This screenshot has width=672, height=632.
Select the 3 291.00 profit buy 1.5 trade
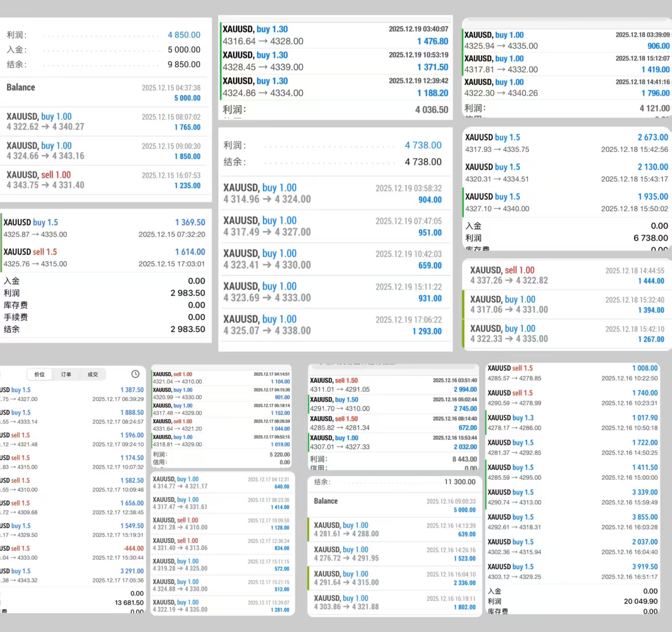pyautogui.click(x=74, y=576)
